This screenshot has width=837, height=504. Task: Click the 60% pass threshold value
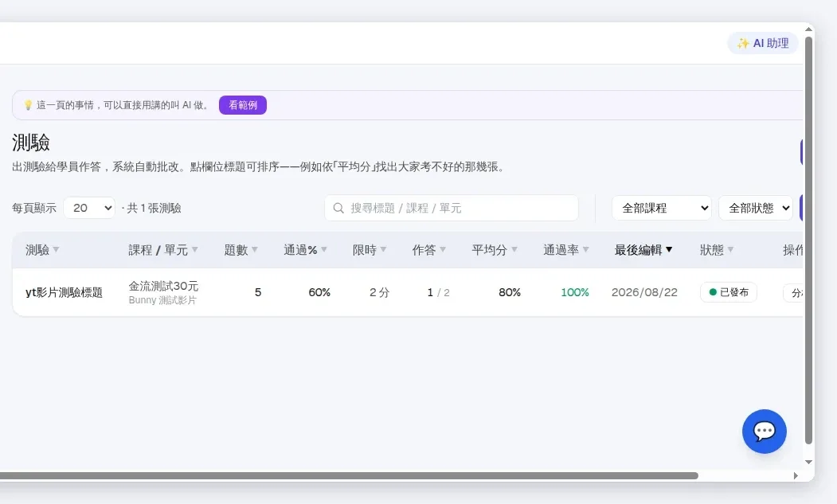pyautogui.click(x=319, y=292)
